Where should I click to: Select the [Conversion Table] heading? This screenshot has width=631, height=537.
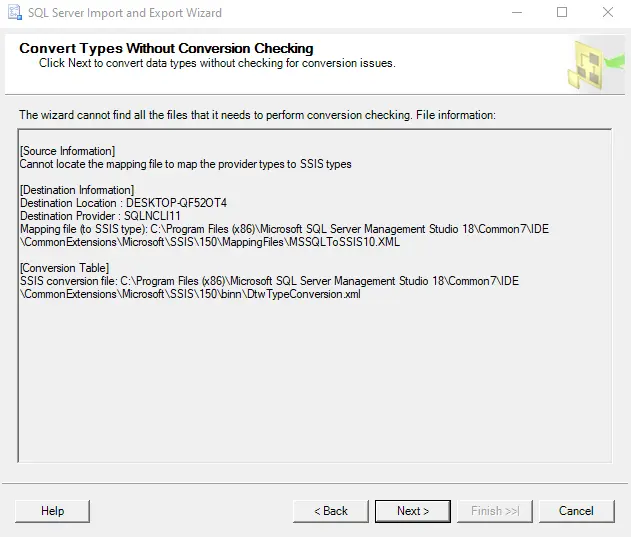[x=64, y=268]
